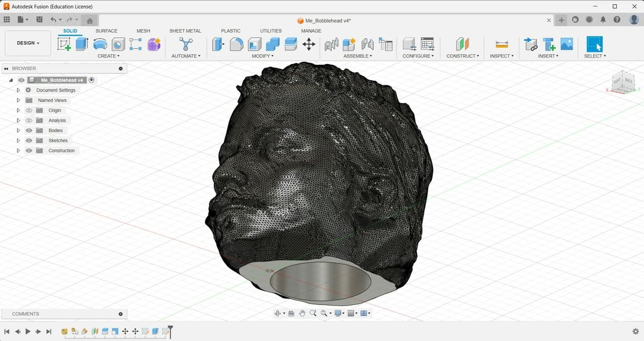Toggle visibility of the Construction folder

point(29,151)
